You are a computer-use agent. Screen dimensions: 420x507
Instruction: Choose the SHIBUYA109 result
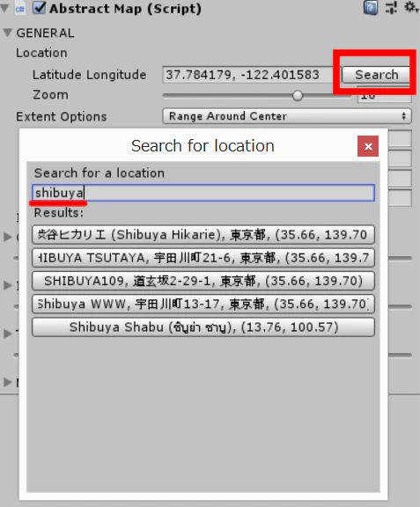tap(203, 281)
